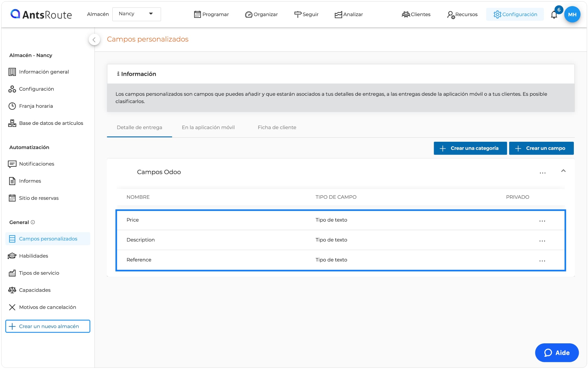Open the Seguir menu
The height and width of the screenshot is (369, 588).
click(x=306, y=14)
